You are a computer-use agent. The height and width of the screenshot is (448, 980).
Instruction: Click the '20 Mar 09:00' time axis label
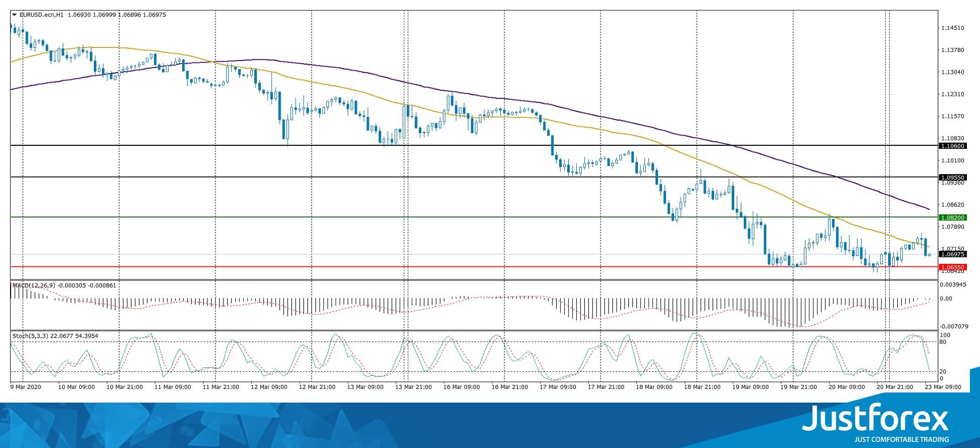coord(847,387)
